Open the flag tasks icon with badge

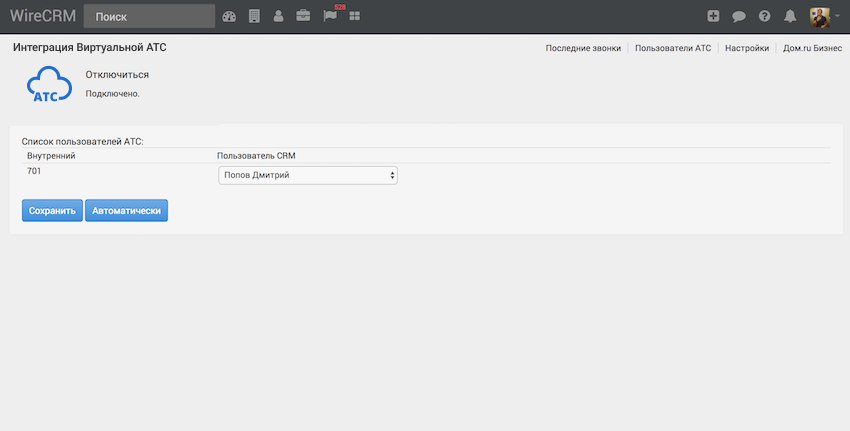330,16
